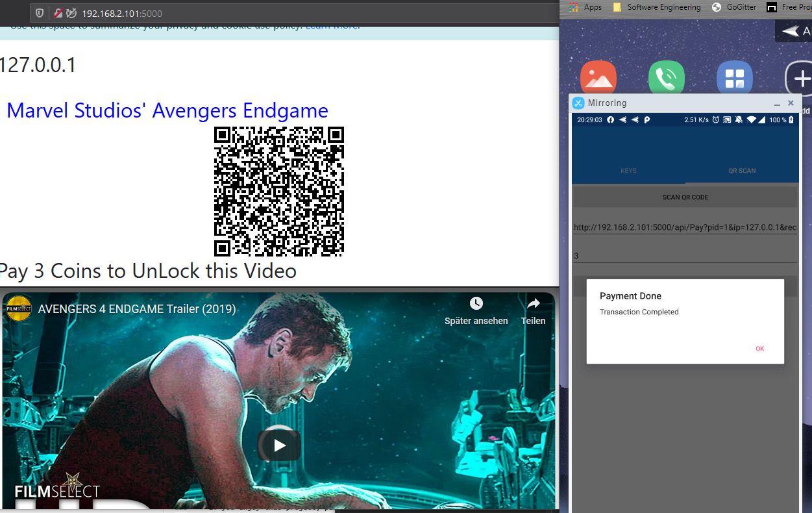Click the SCAN QR CODE button

(x=685, y=197)
